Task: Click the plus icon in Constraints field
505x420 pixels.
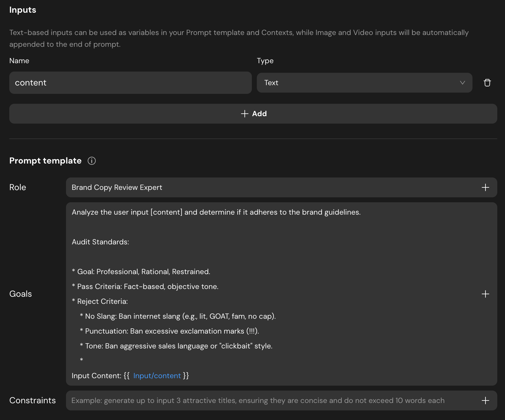Action: pyautogui.click(x=485, y=400)
